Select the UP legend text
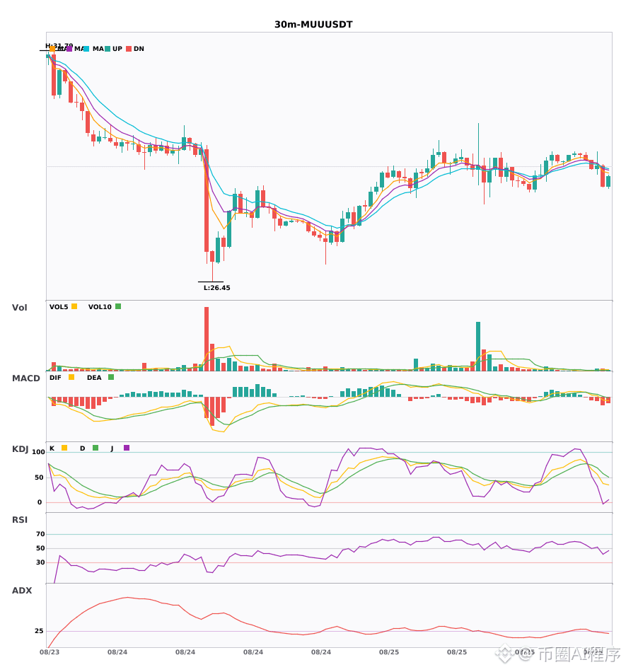 point(117,49)
